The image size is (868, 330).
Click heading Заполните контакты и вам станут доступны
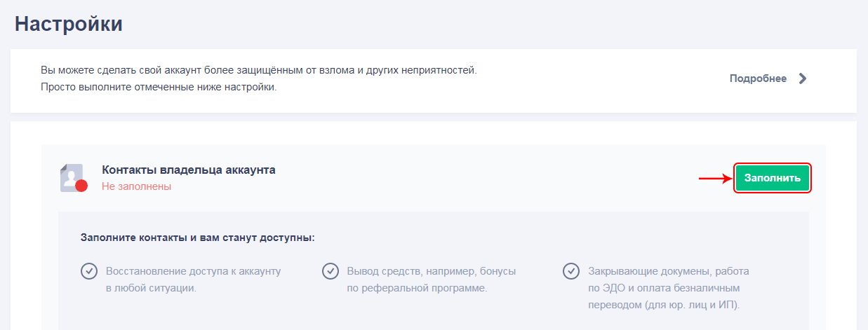click(198, 238)
